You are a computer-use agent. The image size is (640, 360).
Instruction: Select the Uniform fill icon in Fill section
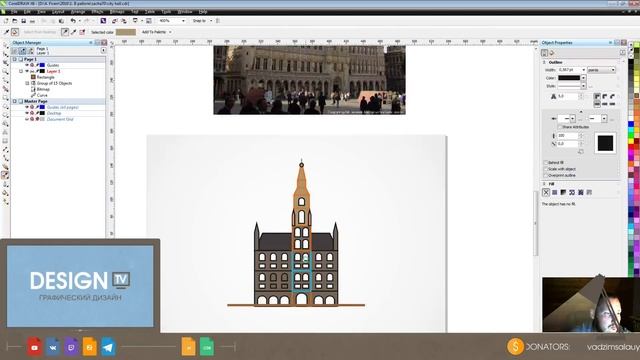pyautogui.click(x=555, y=192)
